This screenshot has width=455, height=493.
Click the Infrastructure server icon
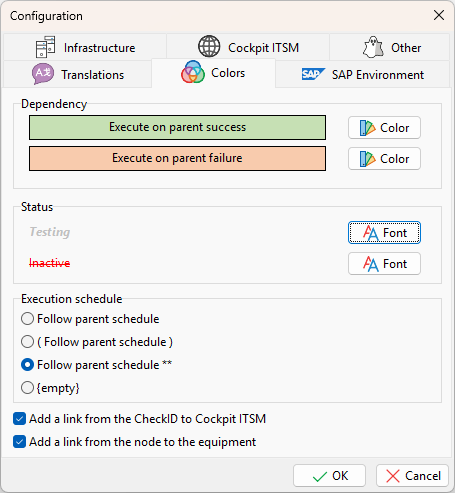point(45,47)
